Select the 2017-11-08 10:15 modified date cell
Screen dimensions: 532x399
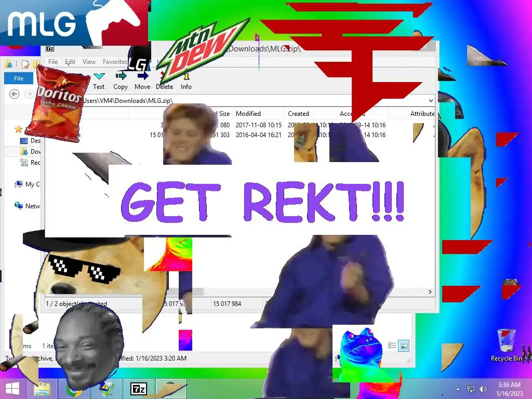[x=259, y=125]
